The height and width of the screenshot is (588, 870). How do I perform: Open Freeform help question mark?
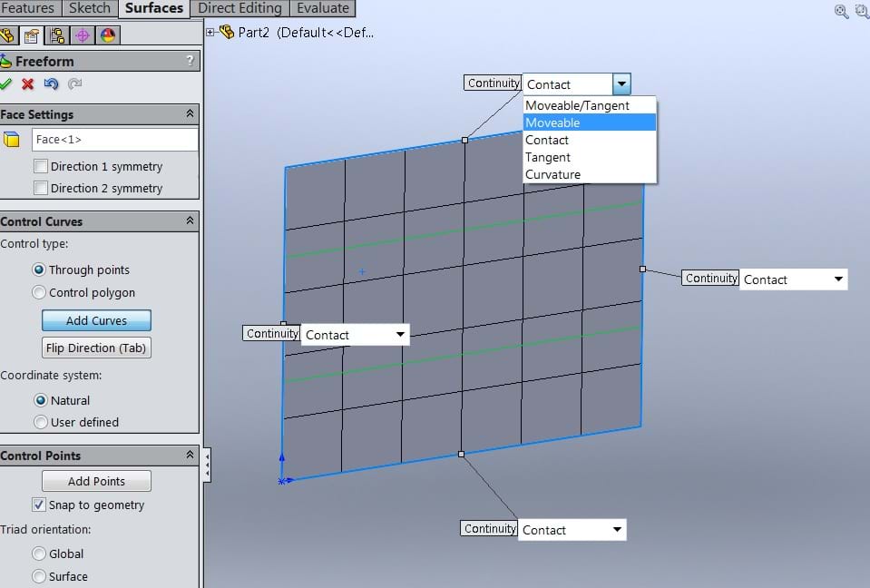tap(190, 61)
